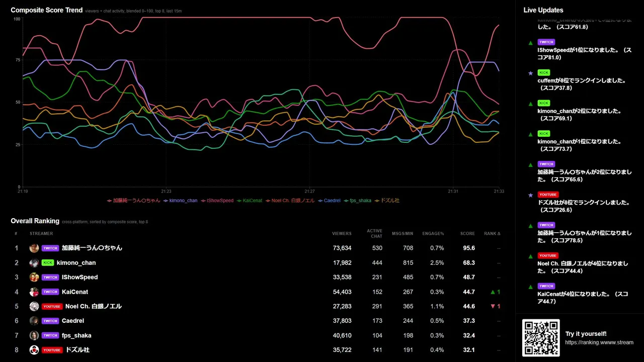
Task: Click the star icon beside the cuffem live update
Action: tap(530, 73)
